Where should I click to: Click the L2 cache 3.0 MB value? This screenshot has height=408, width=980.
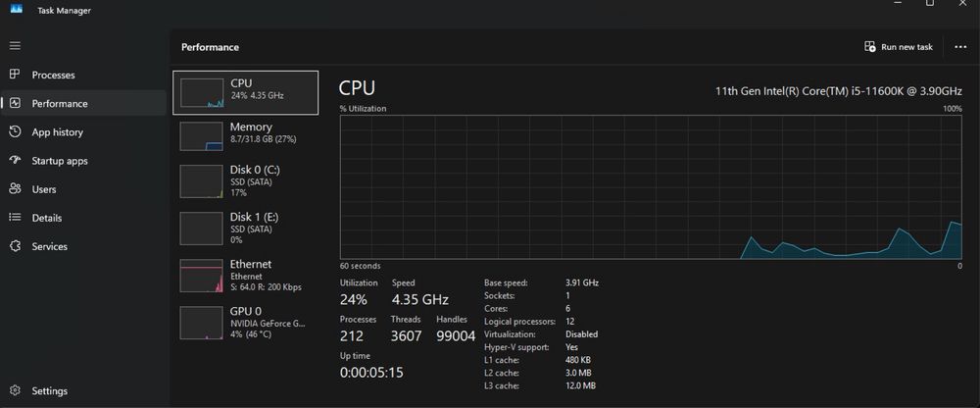pos(578,373)
